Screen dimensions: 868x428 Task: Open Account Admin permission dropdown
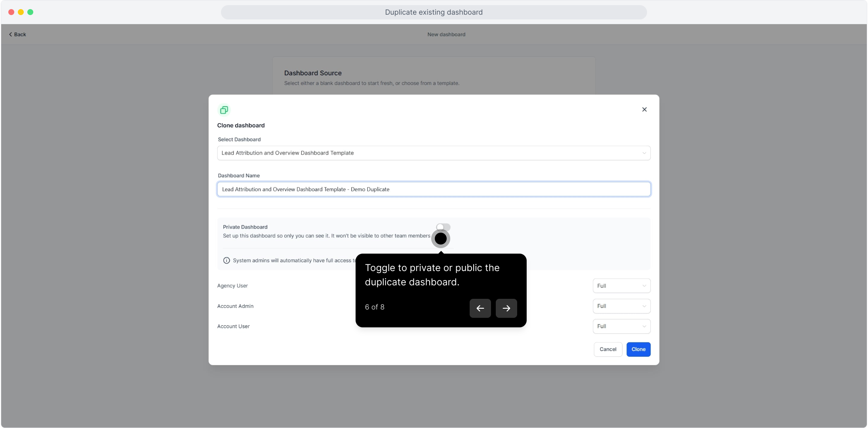tap(621, 306)
